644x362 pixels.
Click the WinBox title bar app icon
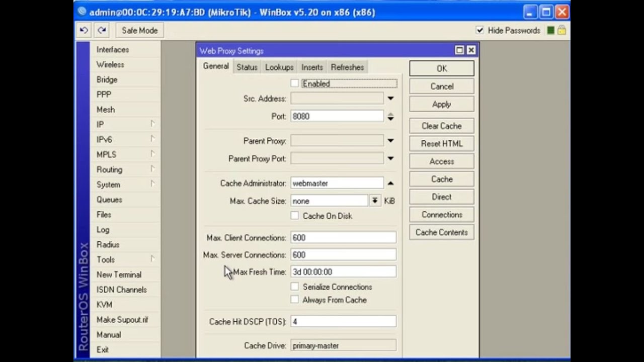pos(82,12)
